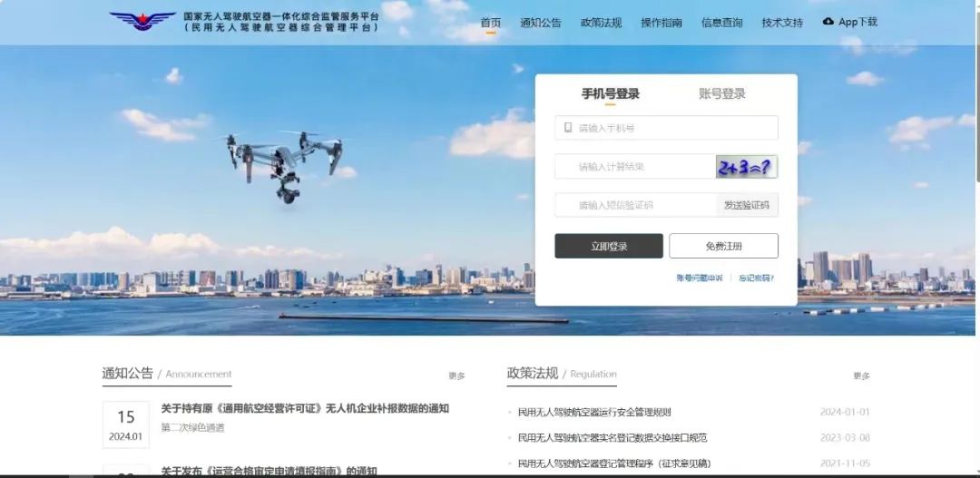The height and width of the screenshot is (478, 980).
Task: Open the 政策法规 navigation item
Action: (602, 23)
